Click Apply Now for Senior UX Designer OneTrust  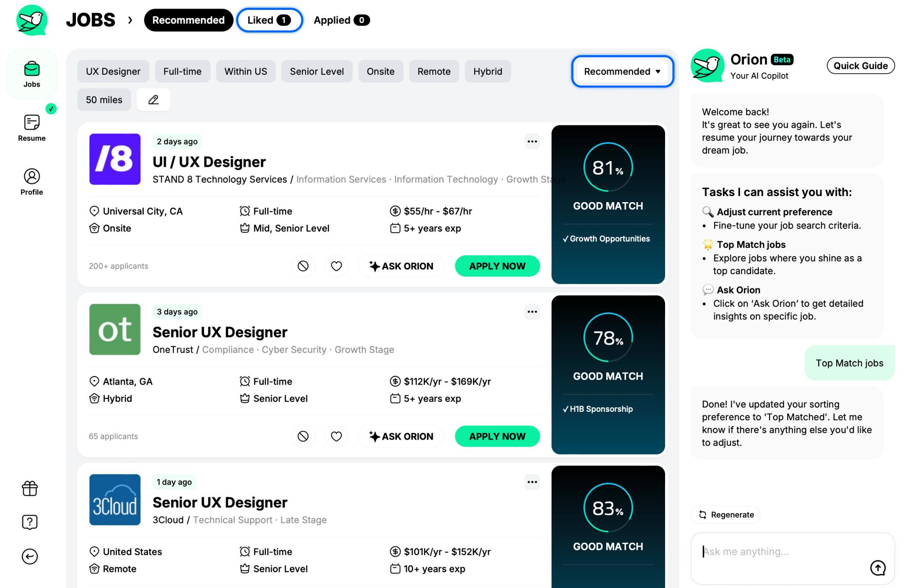point(497,436)
